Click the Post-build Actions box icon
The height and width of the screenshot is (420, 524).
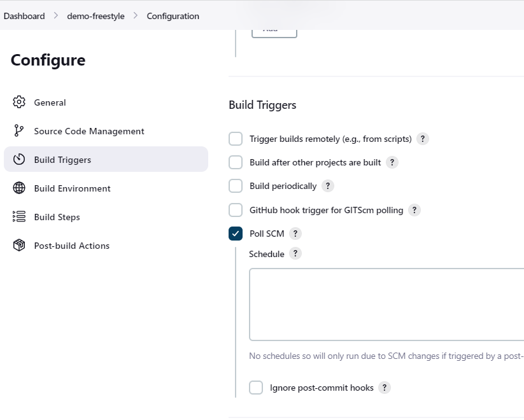pyautogui.click(x=19, y=246)
